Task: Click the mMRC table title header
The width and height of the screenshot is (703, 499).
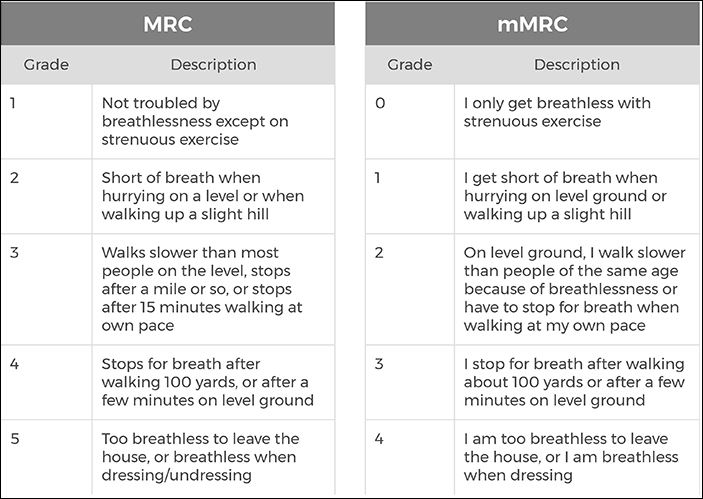Action: [532, 24]
